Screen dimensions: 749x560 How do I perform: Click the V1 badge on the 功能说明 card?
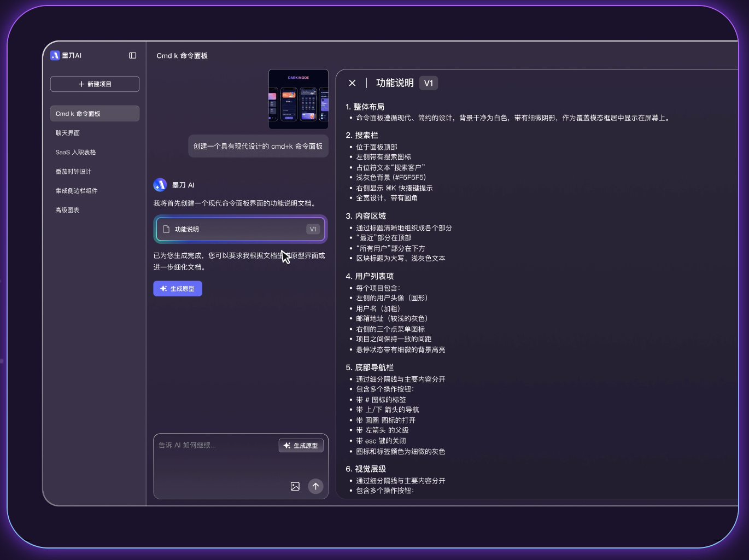tap(313, 229)
